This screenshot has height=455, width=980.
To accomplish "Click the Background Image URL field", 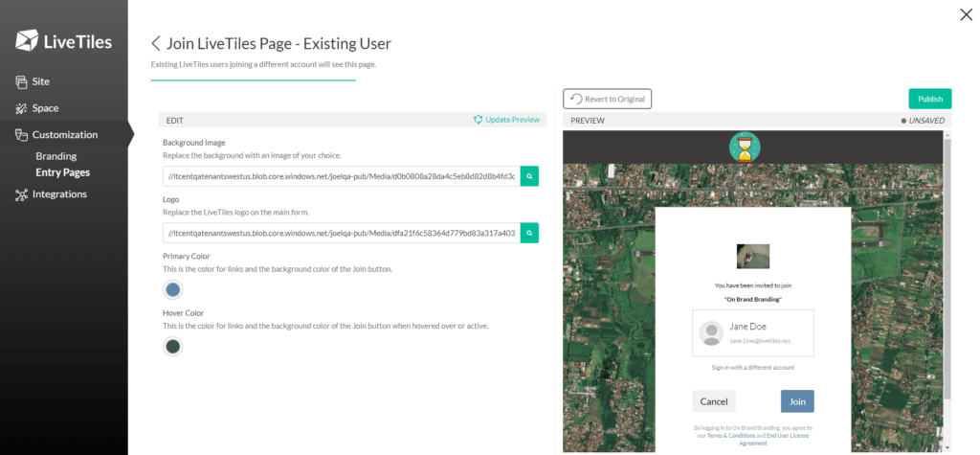I will click(x=342, y=176).
